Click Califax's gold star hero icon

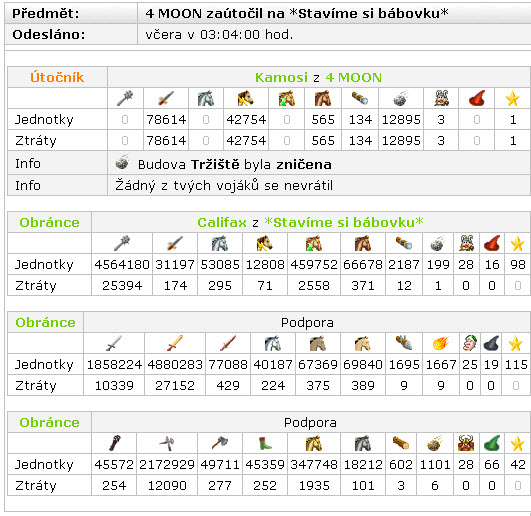517,243
